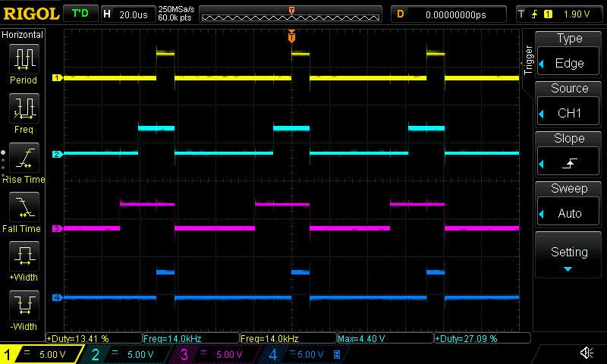The width and height of the screenshot is (607, 364).
Task: Select the -Width measurement icon
Action: click(24, 306)
